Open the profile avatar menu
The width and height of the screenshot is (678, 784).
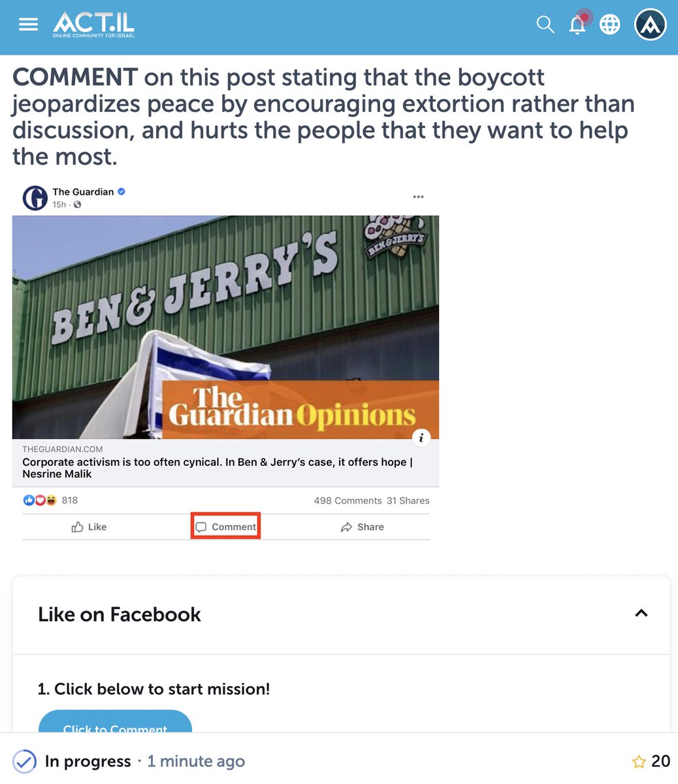pos(651,25)
